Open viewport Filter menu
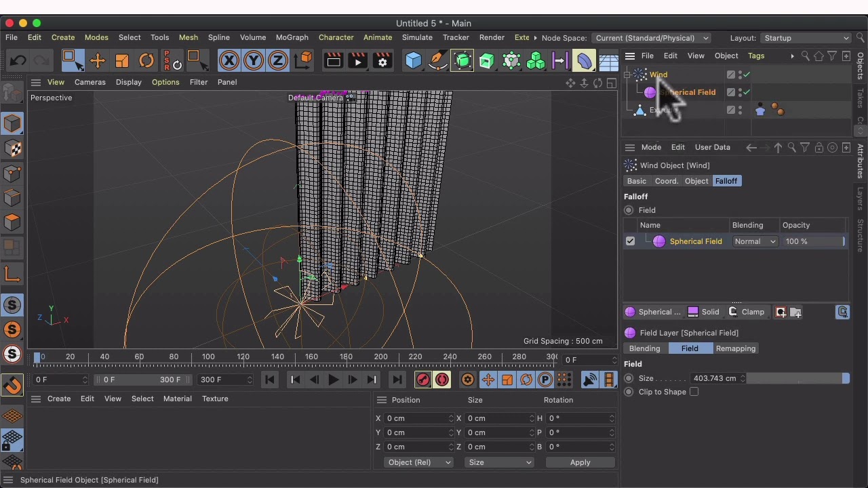Screen dimensions: 868x488 coord(199,82)
